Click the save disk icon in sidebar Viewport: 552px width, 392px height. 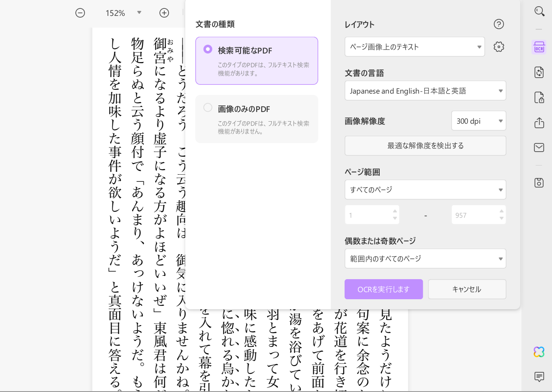point(539,183)
